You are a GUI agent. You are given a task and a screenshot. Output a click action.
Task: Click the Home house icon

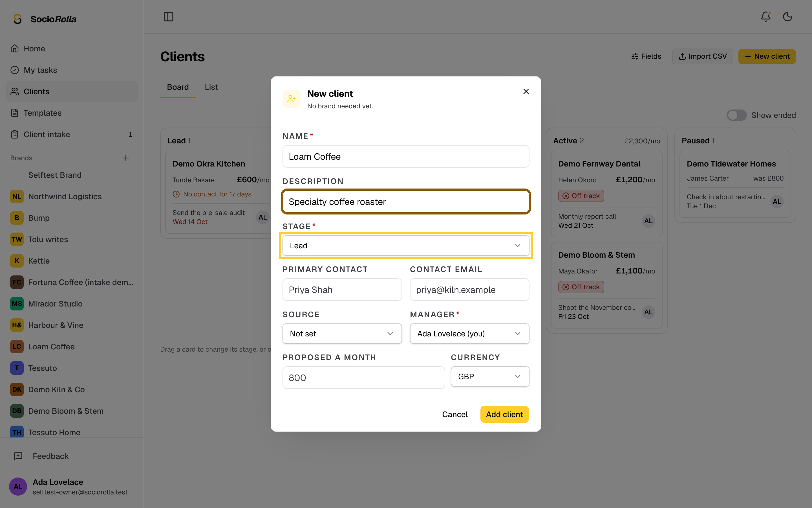point(14,48)
